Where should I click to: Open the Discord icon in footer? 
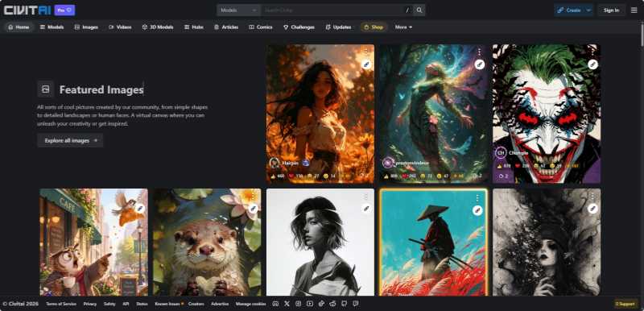[275, 304]
